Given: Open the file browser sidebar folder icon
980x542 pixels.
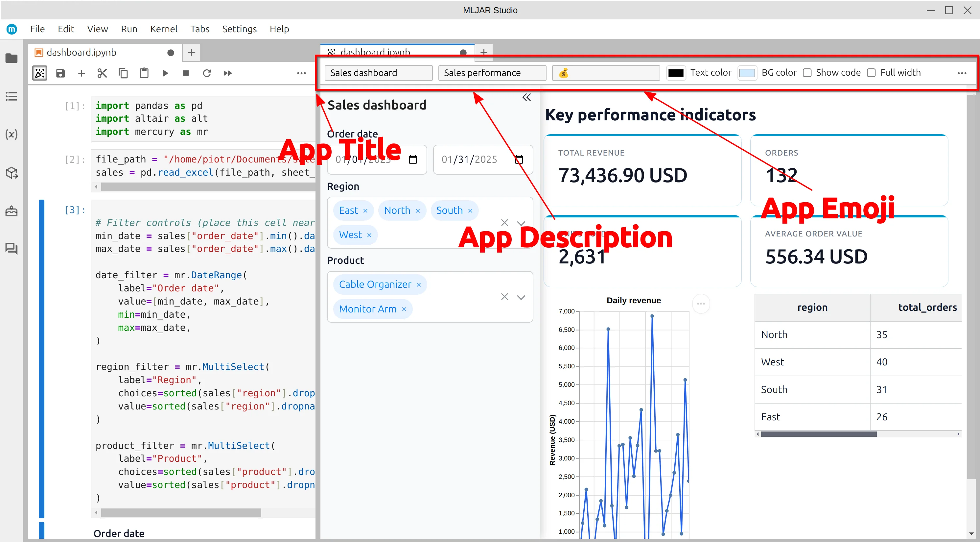Looking at the screenshot, I should pos(12,58).
